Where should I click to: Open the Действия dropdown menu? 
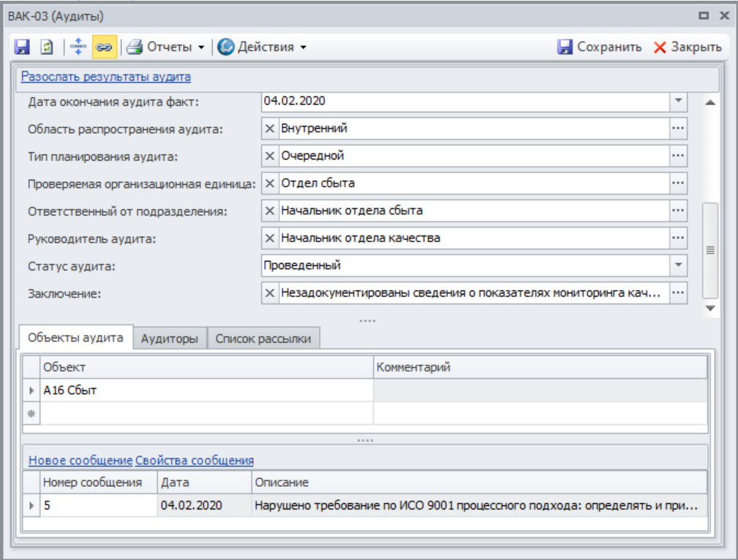pyautogui.click(x=262, y=47)
